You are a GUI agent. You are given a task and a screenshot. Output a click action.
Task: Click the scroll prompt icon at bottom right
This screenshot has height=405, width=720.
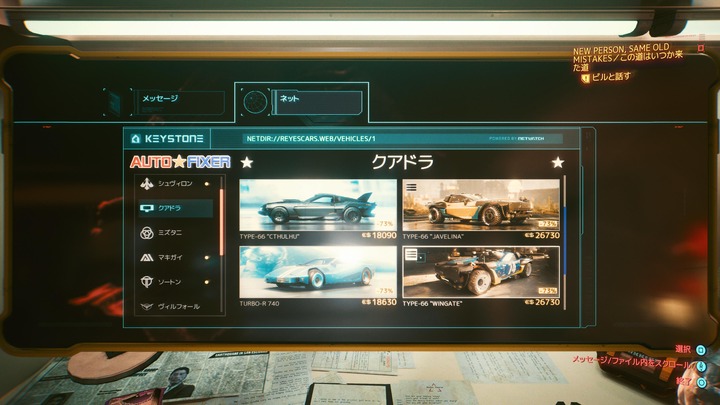coord(701,366)
